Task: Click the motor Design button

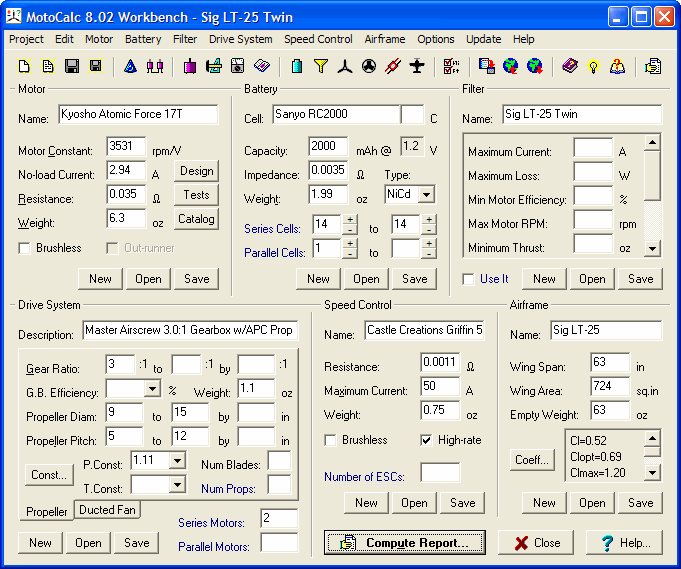Action: tap(196, 171)
